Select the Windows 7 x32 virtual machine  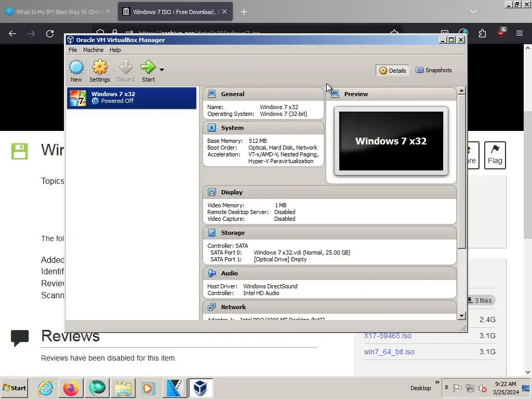[131, 98]
